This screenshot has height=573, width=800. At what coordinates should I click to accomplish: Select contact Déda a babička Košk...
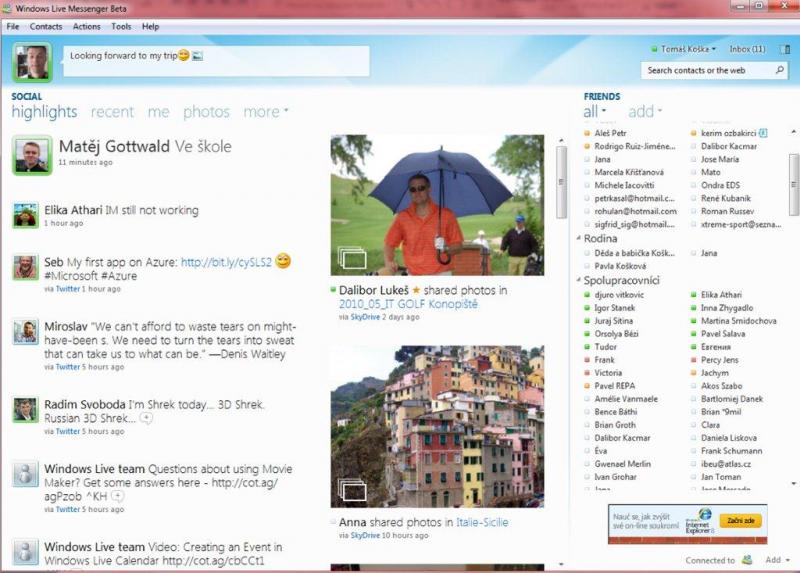point(634,253)
